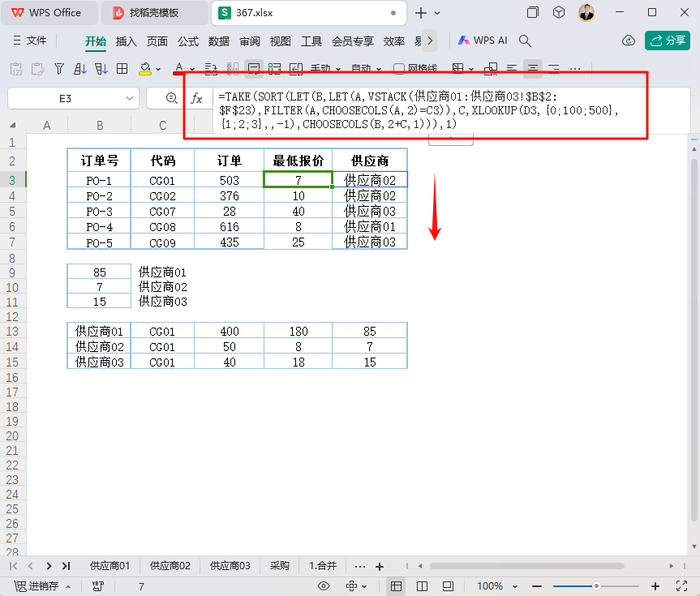Click the zoom slider handle
Image resolution: width=700 pixels, height=596 pixels.
pyautogui.click(x=596, y=586)
